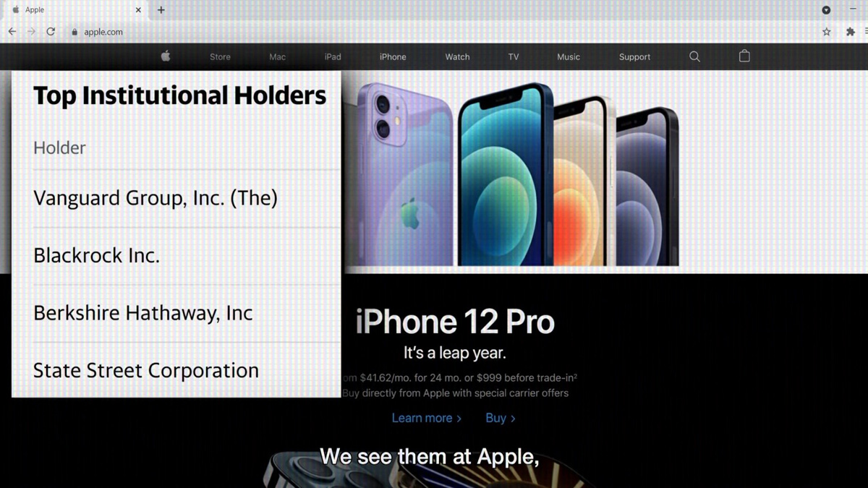Open a new tab with plus
Viewport: 868px width, 488px height.
tap(161, 10)
